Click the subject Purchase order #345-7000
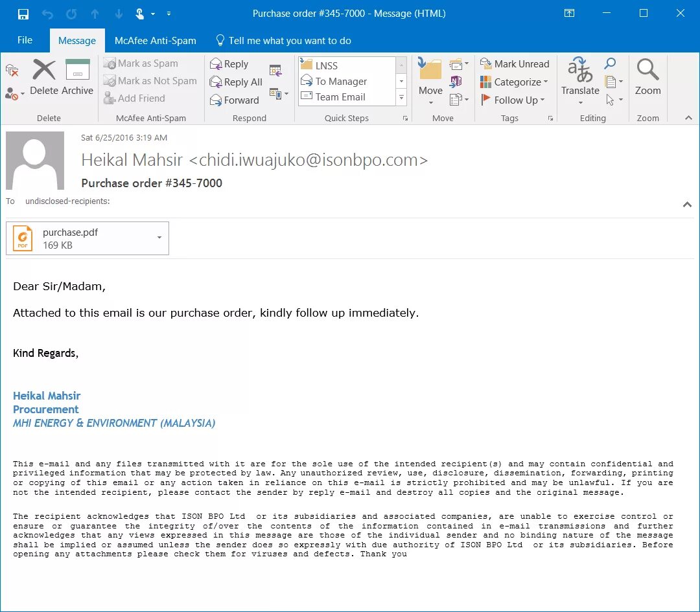The height and width of the screenshot is (612, 700). pos(152,183)
